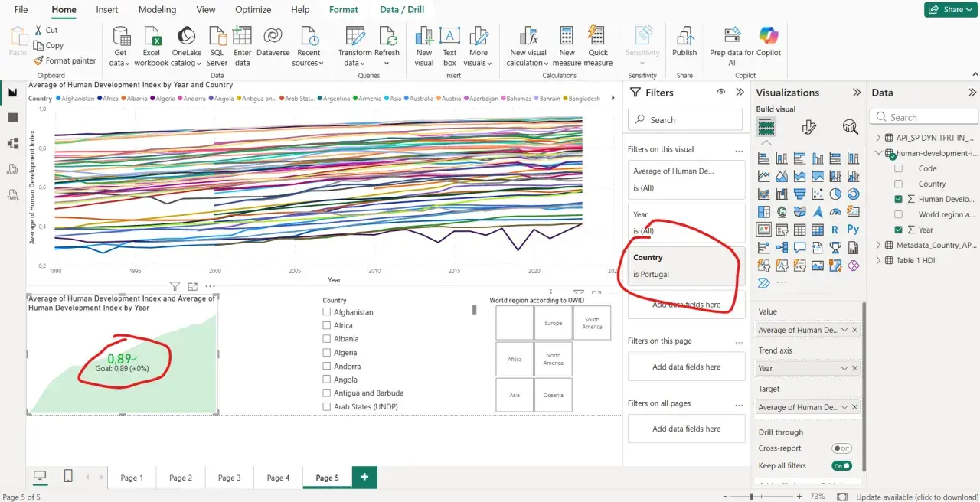Pick the Treemap visualization

(764, 211)
